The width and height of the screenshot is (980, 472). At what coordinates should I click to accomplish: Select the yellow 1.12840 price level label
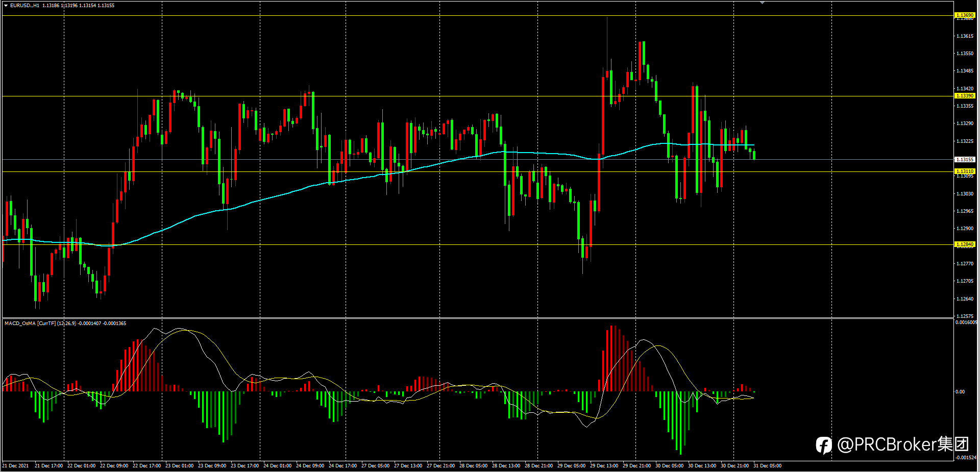[965, 244]
